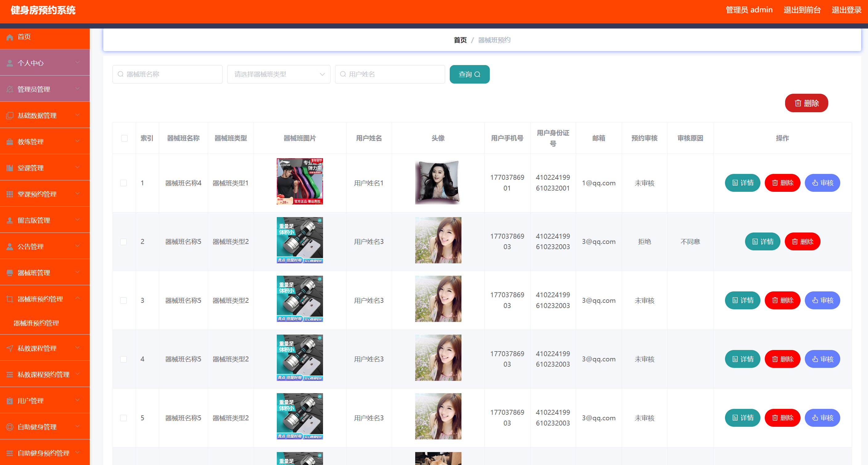Click 删除 button for row 5

click(x=782, y=418)
